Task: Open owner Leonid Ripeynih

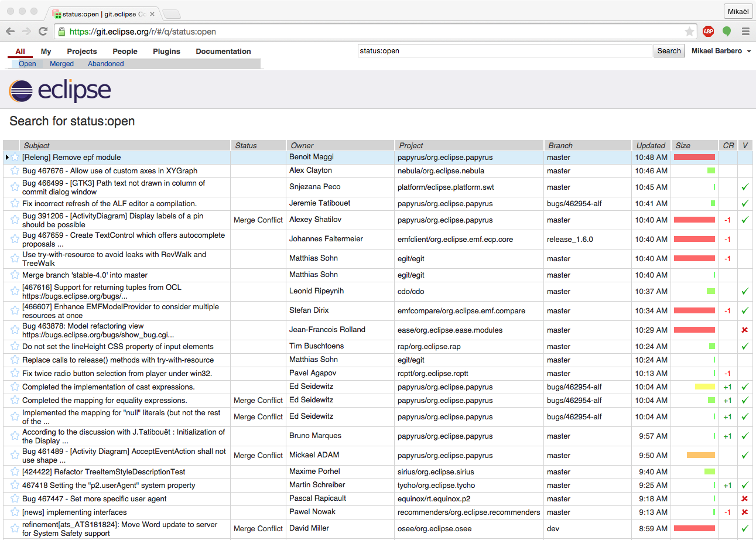Action: [x=316, y=290]
